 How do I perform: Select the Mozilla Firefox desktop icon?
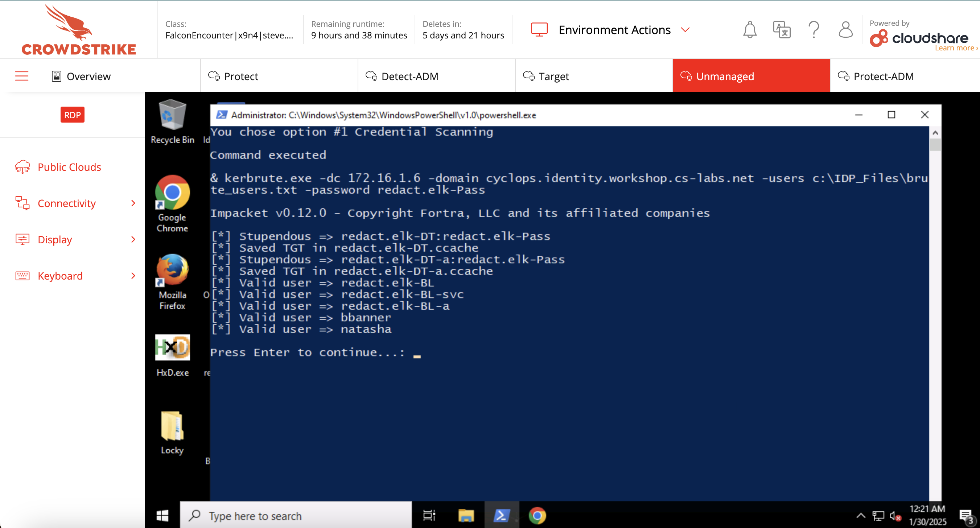click(172, 282)
